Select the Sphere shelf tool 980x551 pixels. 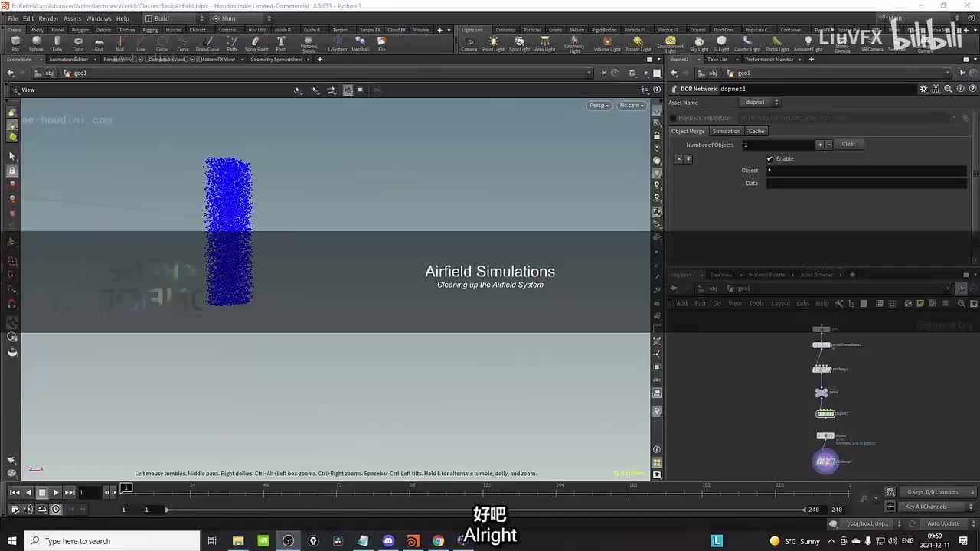tap(36, 44)
